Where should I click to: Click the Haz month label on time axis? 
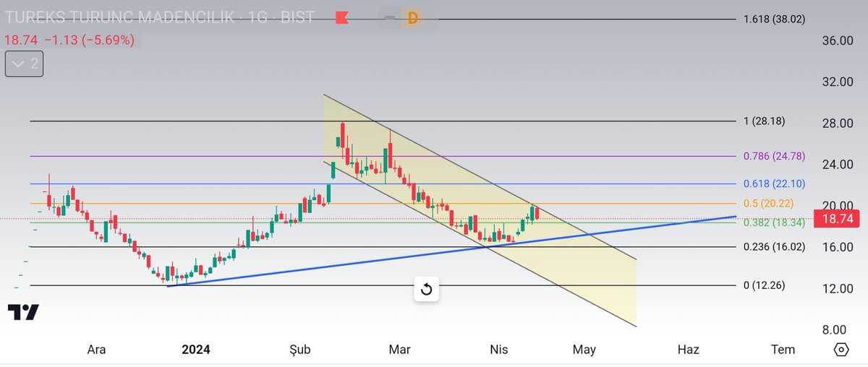point(688,350)
